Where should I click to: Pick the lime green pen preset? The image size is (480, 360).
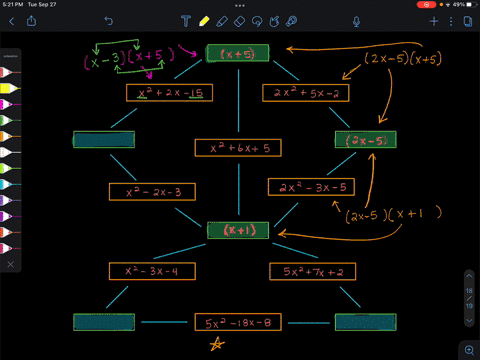10,168
